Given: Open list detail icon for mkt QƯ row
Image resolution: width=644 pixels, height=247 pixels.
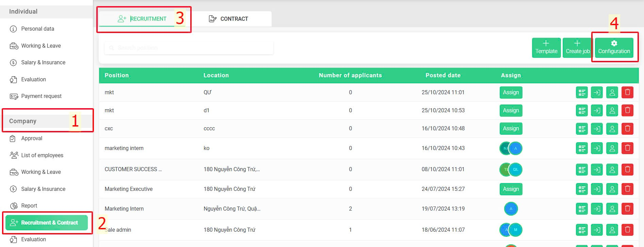Looking at the screenshot, I should 582,93.
